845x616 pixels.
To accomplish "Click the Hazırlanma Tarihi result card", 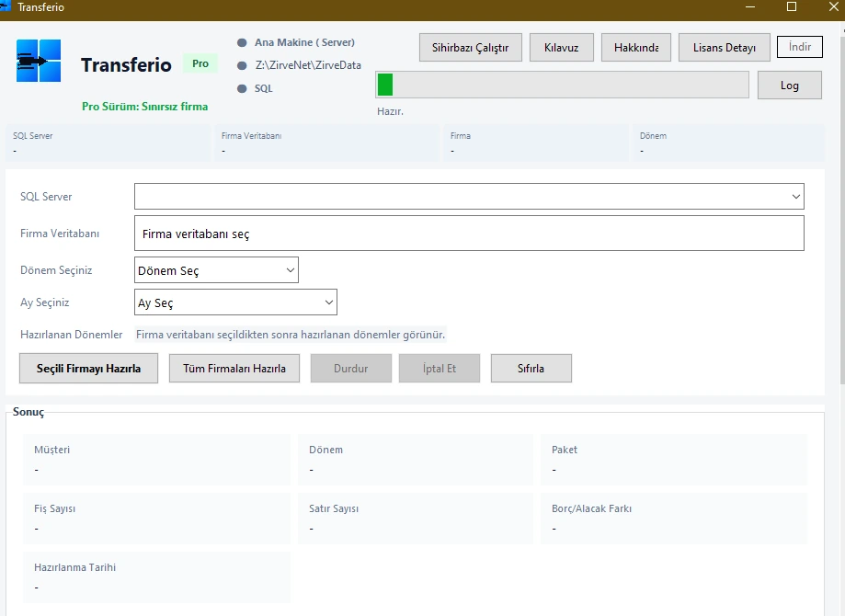I will click(157, 577).
